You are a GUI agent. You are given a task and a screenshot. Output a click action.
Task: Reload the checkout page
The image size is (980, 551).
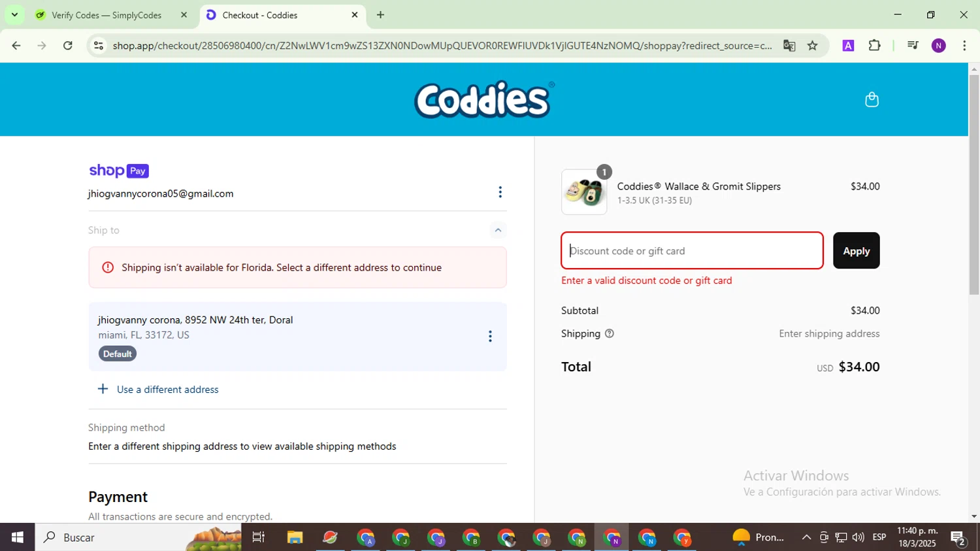[68, 46]
